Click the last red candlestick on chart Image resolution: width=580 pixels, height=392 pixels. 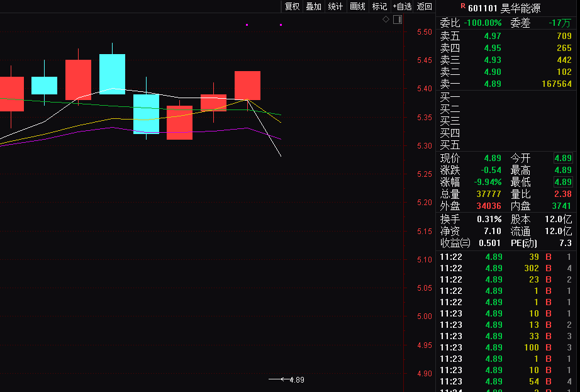coord(247,86)
